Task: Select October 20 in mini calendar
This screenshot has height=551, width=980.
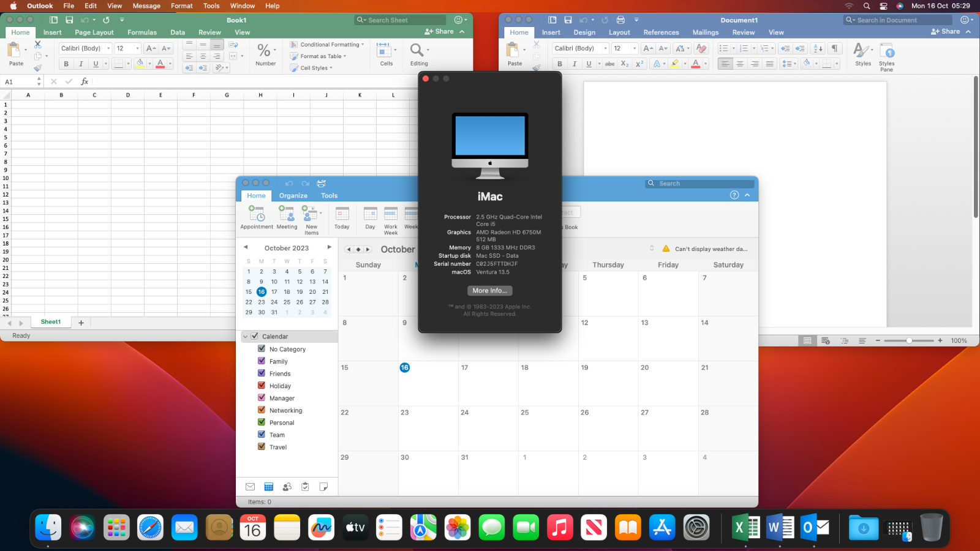Action: point(312,292)
